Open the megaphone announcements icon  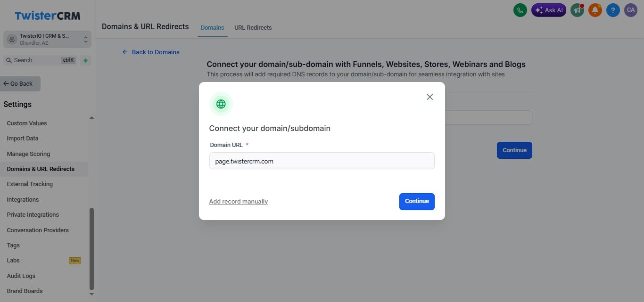pyautogui.click(x=577, y=10)
